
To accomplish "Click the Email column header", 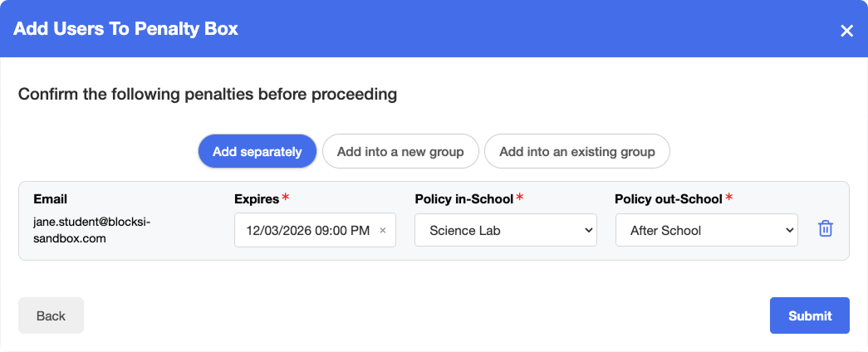I will (x=51, y=199).
